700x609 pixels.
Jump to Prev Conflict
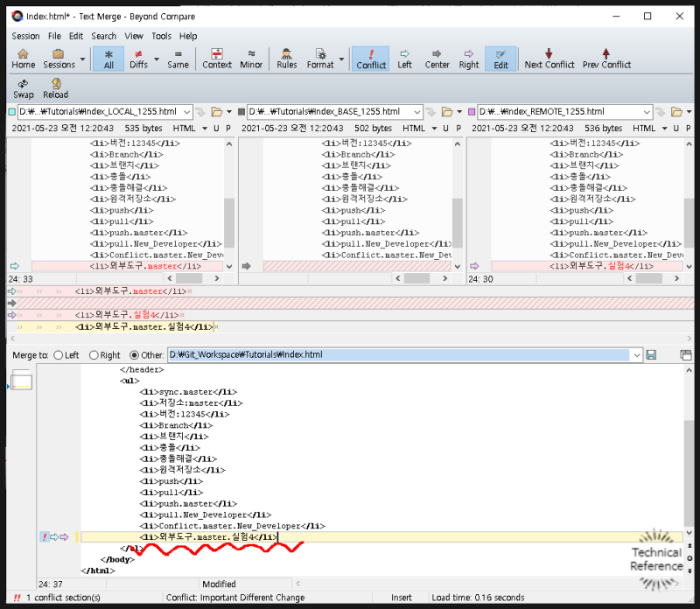tap(607, 58)
